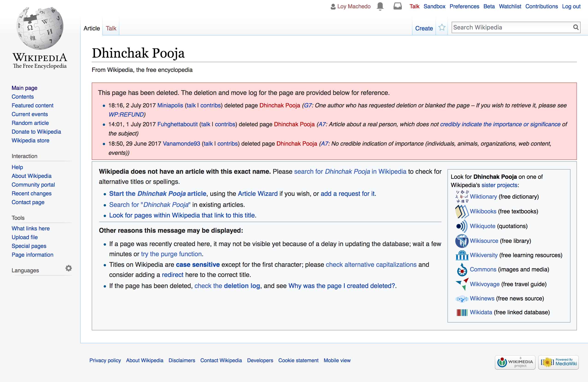Screen dimensions: 588x382
Task: Click Look for pages that link to this title
Action: coord(182,215)
